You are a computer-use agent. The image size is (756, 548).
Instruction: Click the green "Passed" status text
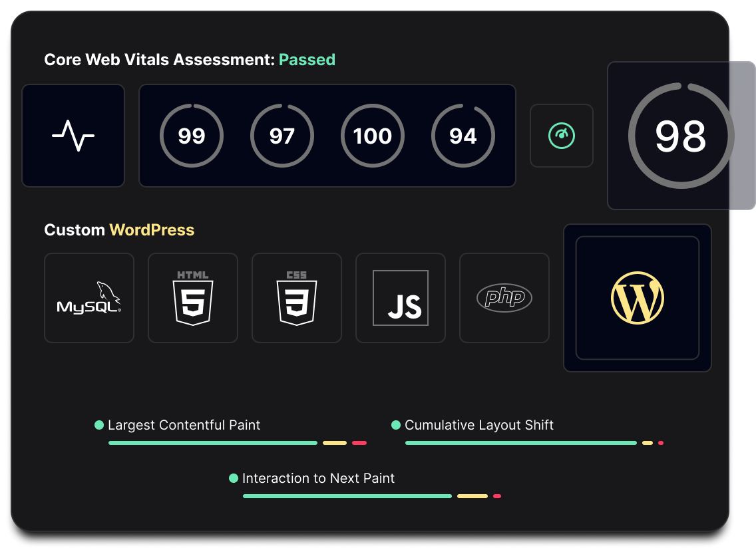click(307, 60)
